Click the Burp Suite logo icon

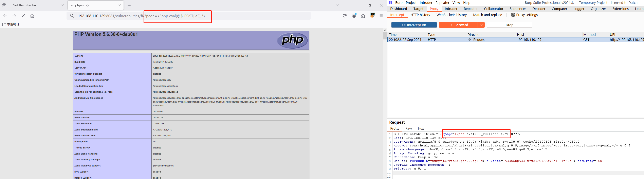tap(390, 3)
